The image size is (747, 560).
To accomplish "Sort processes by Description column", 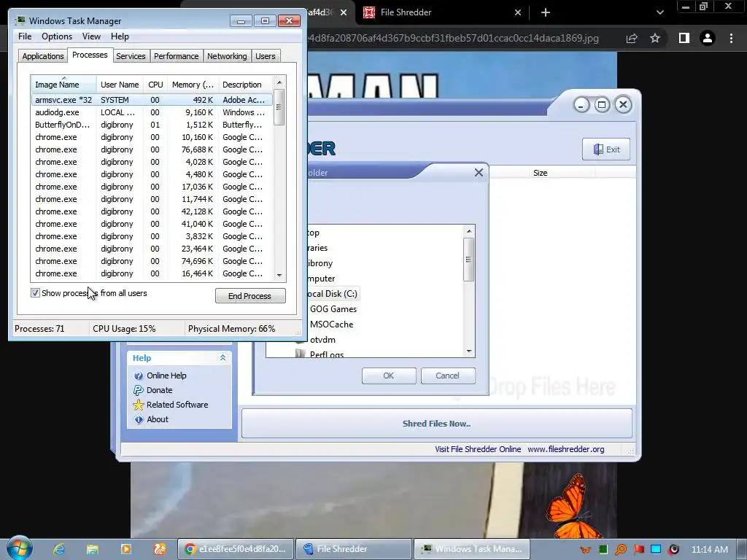I will (245, 85).
